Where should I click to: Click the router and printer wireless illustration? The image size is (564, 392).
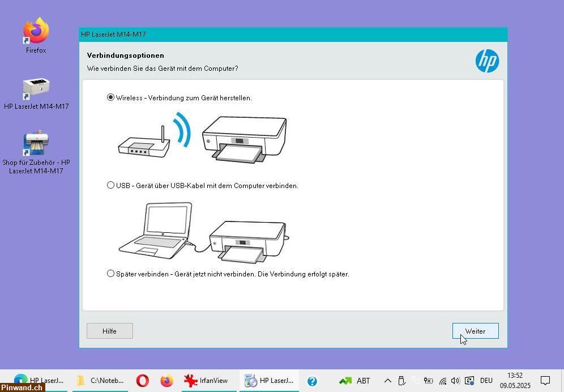tap(203, 137)
